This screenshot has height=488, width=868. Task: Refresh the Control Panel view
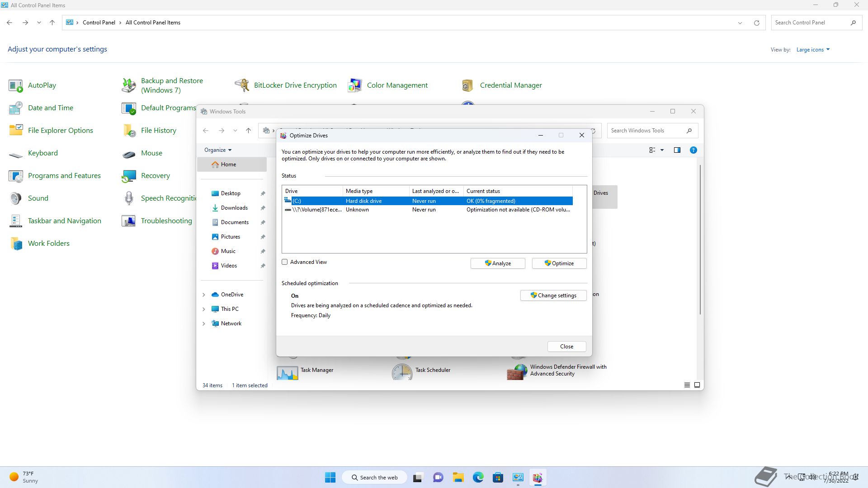[x=756, y=23]
